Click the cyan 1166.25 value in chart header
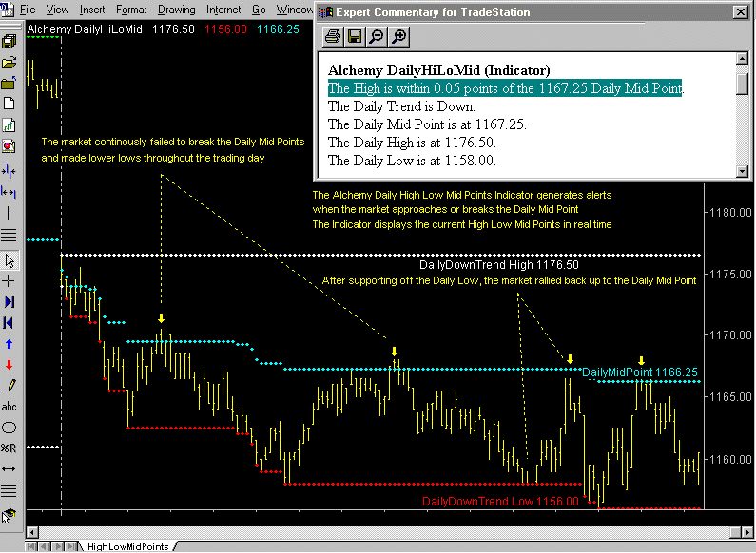The image size is (756, 553). 279,29
